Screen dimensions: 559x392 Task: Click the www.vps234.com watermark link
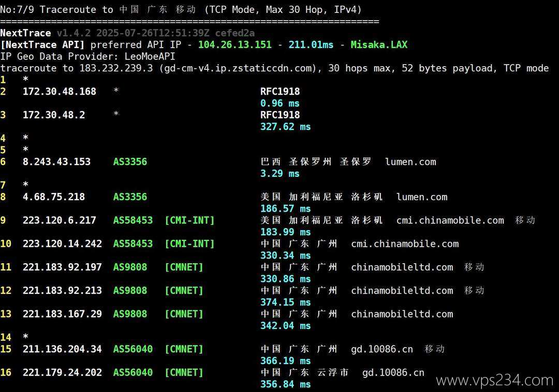click(x=495, y=381)
